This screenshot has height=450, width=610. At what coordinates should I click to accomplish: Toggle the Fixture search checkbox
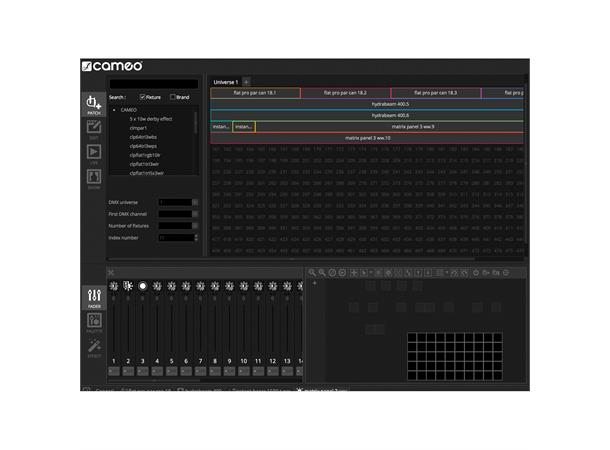[142, 97]
